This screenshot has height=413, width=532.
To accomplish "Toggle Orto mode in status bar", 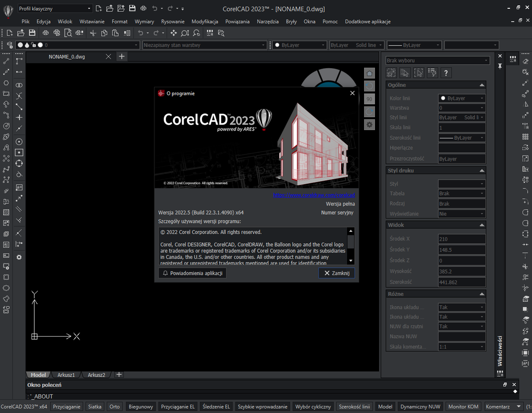I will click(x=114, y=407).
